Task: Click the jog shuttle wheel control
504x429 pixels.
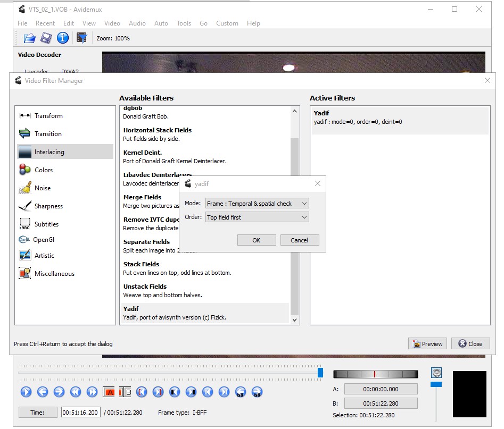Action: tap(375, 374)
